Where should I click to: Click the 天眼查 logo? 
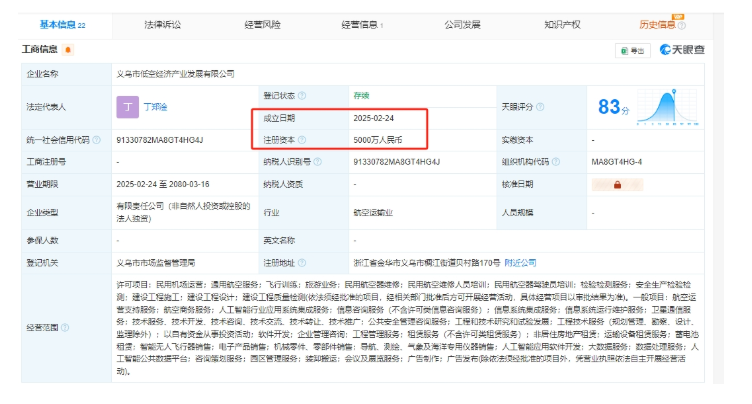tap(684, 49)
